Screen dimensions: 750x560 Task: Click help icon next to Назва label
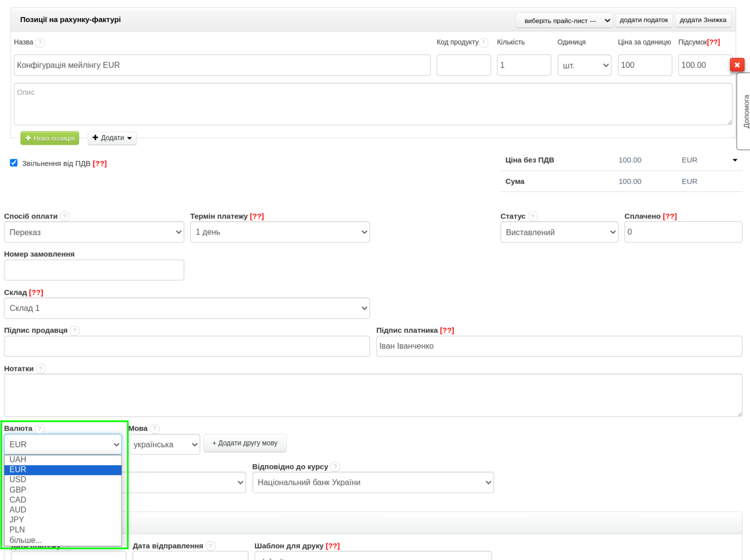click(40, 43)
